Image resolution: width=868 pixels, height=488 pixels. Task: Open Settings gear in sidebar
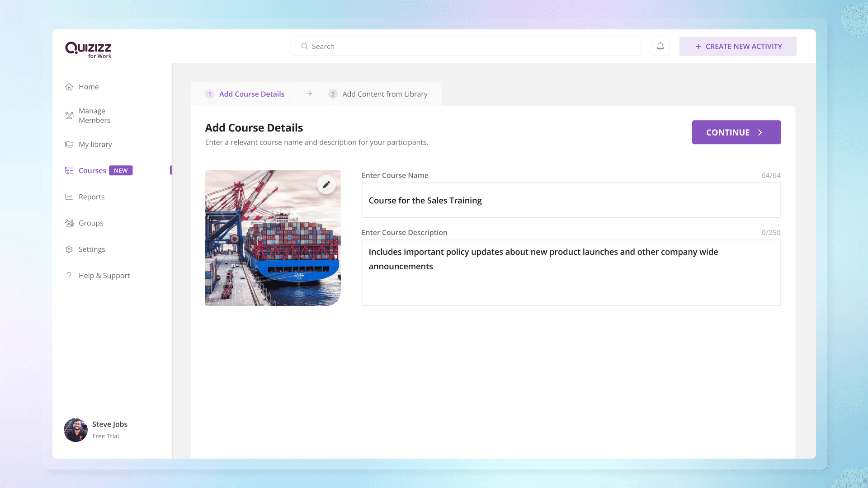coord(69,249)
